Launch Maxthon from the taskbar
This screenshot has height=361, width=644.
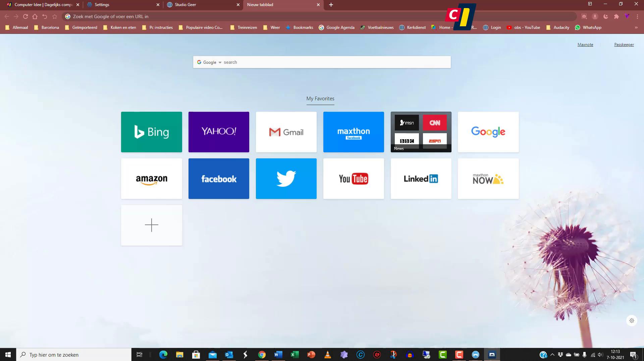pos(492,355)
